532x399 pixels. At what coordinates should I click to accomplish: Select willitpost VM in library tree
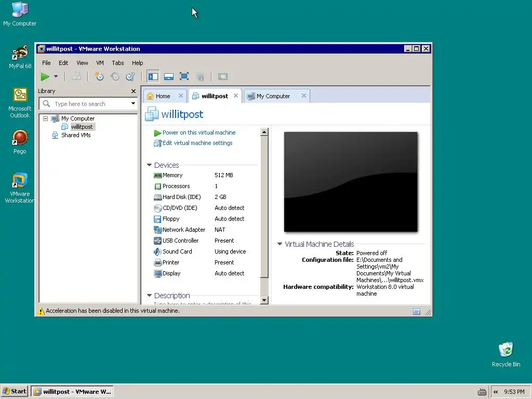click(82, 127)
